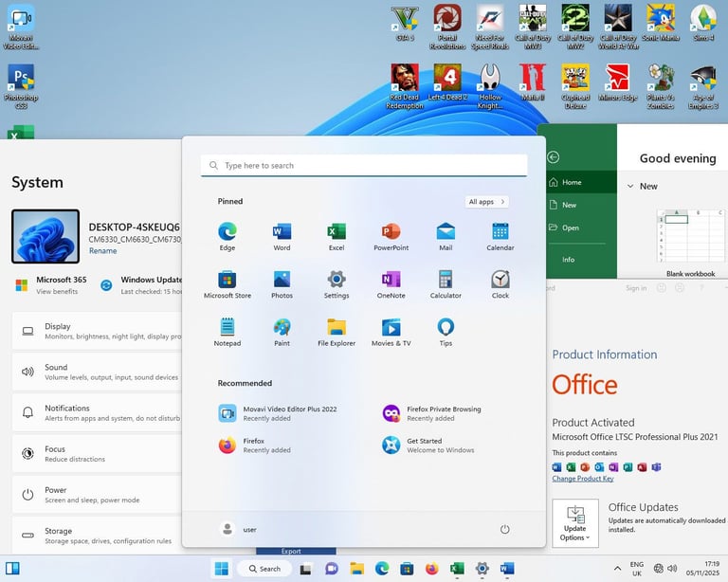The height and width of the screenshot is (582, 728).
Task: Select the Blank workbook thumbnail
Action: point(690,235)
